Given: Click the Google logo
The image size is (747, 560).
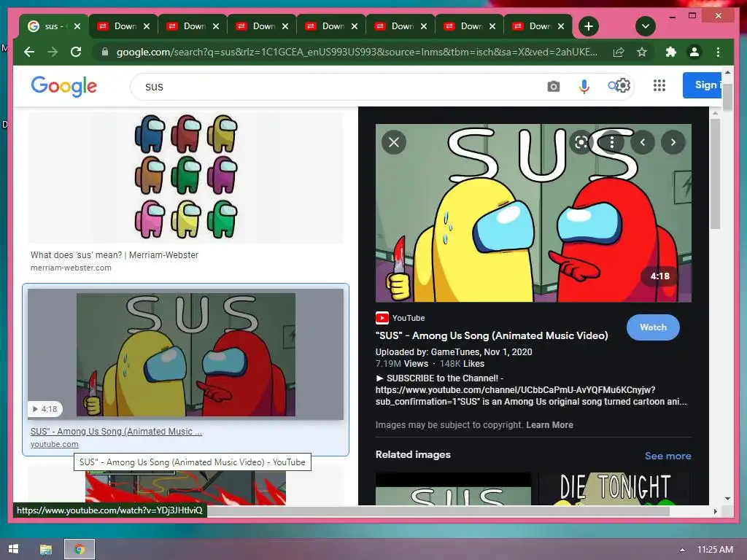Looking at the screenshot, I should coord(64,86).
